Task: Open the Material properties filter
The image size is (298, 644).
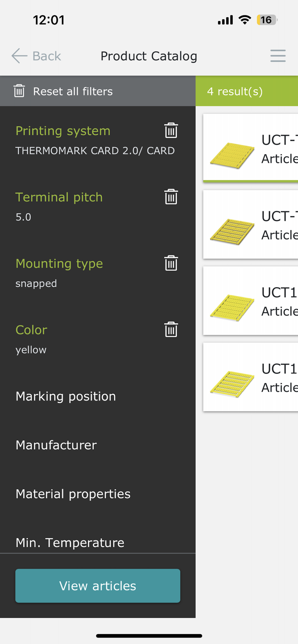Action: pos(73,494)
